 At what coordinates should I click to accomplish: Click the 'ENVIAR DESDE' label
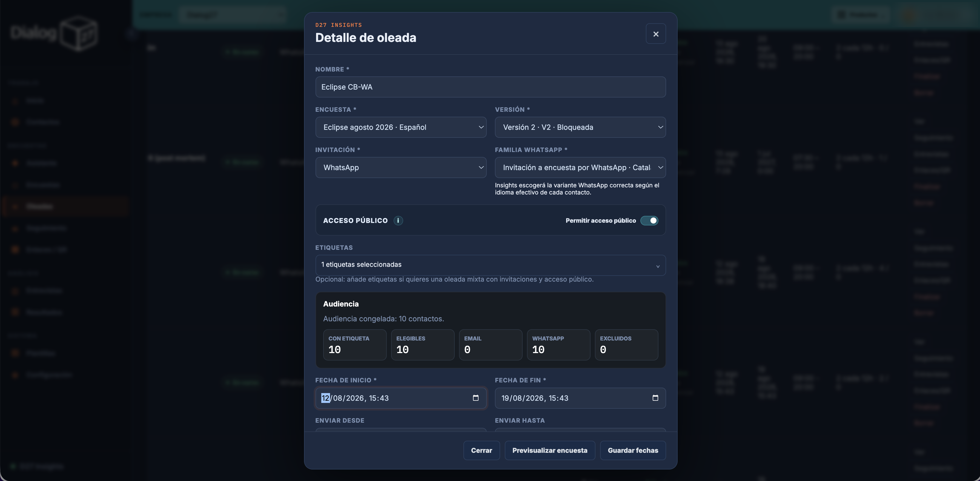tap(340, 420)
